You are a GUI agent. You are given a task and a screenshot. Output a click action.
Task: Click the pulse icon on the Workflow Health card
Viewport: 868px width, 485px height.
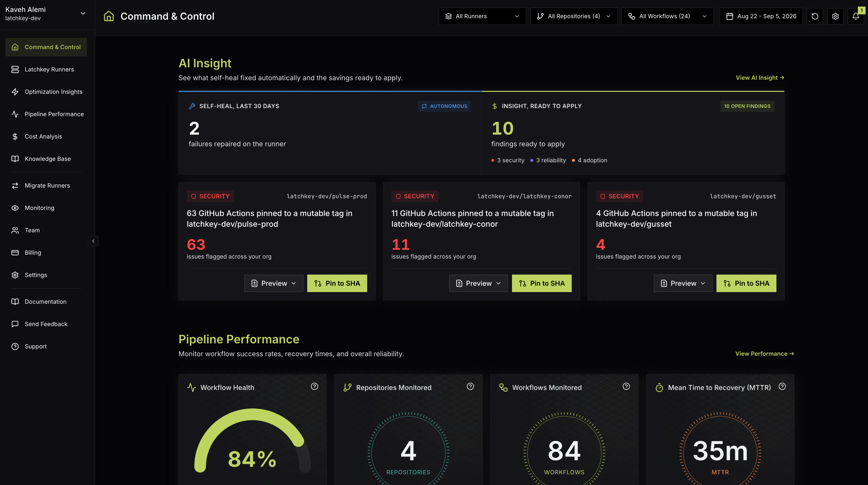click(x=191, y=388)
